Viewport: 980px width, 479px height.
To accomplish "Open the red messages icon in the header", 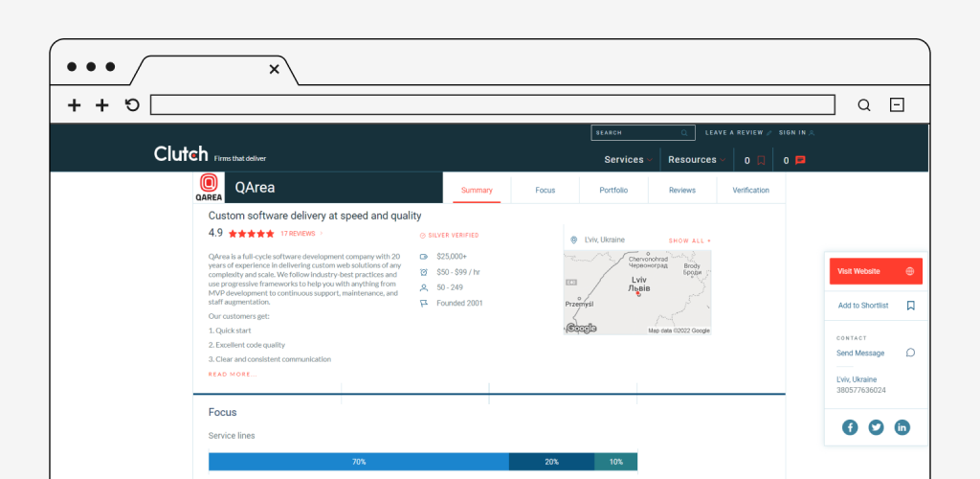I will coord(800,161).
